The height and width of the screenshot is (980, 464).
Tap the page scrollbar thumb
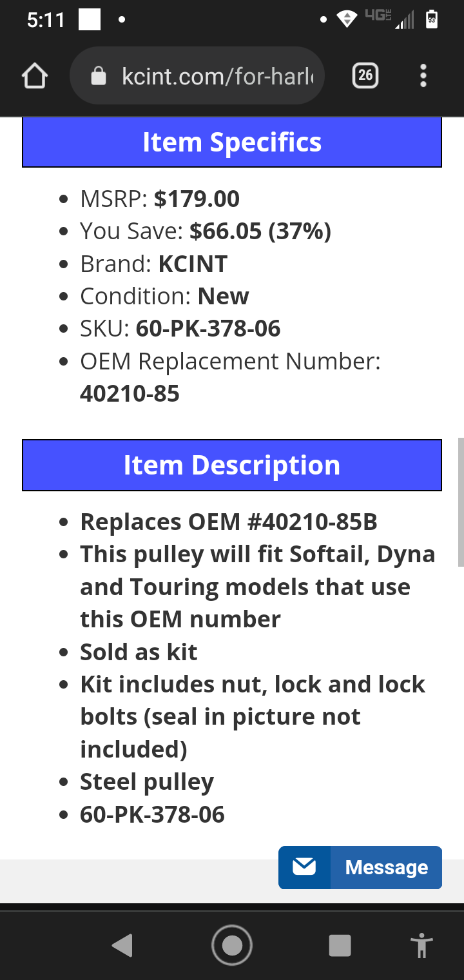460,503
